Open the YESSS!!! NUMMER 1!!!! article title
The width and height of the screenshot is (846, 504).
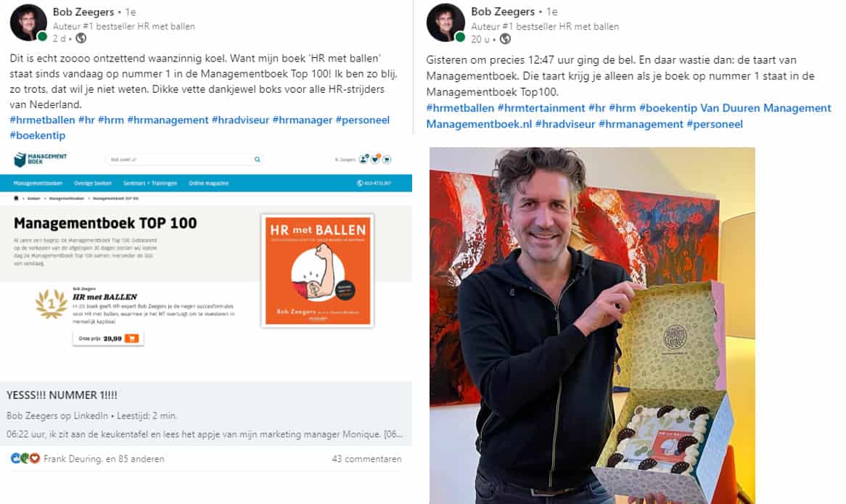62,395
